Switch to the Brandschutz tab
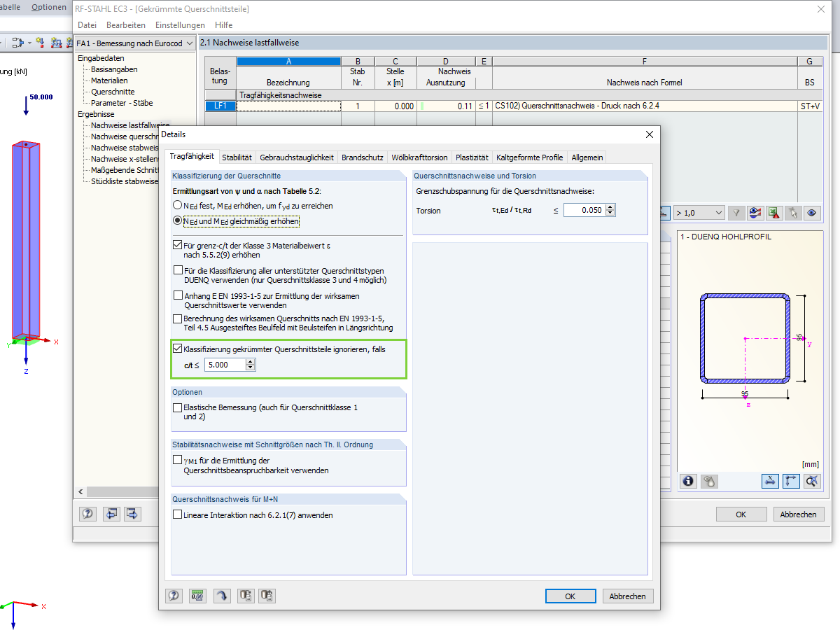The height and width of the screenshot is (630, 840). [363, 157]
